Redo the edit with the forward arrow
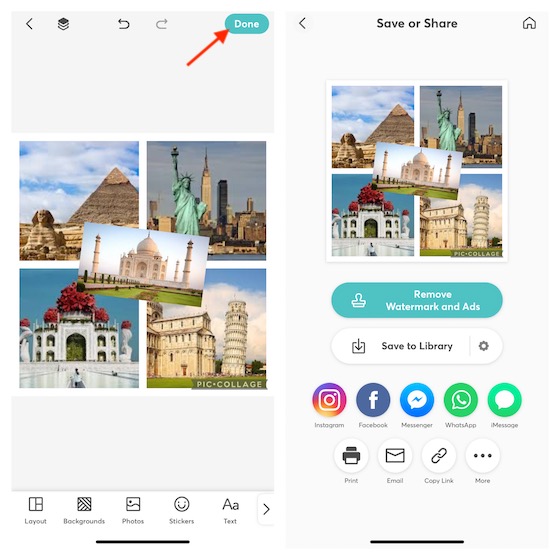Image resolution: width=560 pixels, height=560 pixels. point(162,24)
